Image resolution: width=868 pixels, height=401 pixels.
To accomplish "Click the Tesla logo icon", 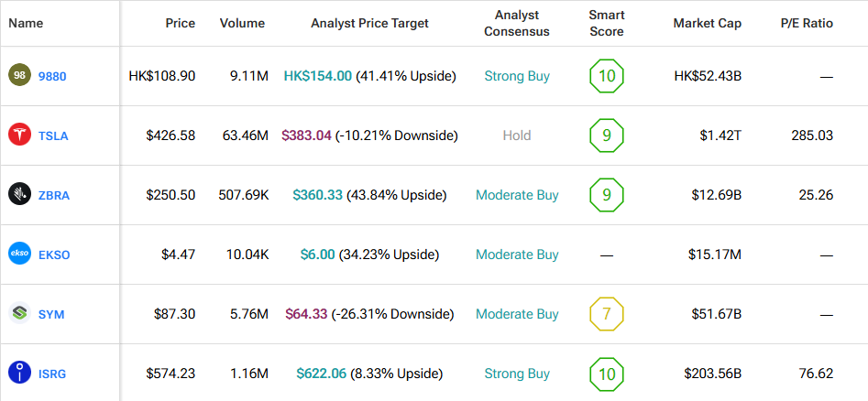I will coord(20,135).
